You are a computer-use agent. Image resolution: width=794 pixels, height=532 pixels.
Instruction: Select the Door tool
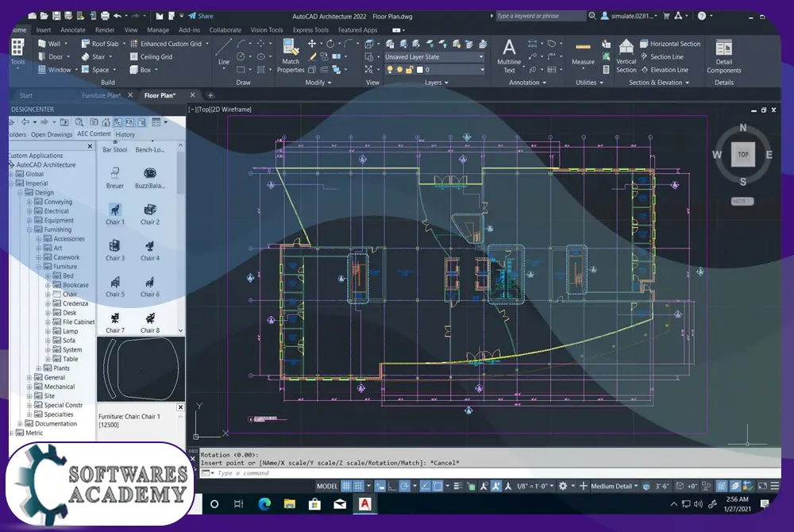point(51,56)
